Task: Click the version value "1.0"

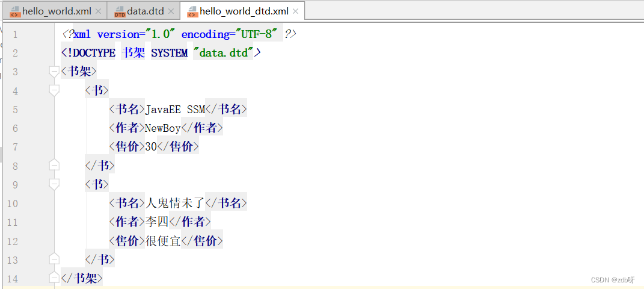Action: pyautogui.click(x=161, y=34)
